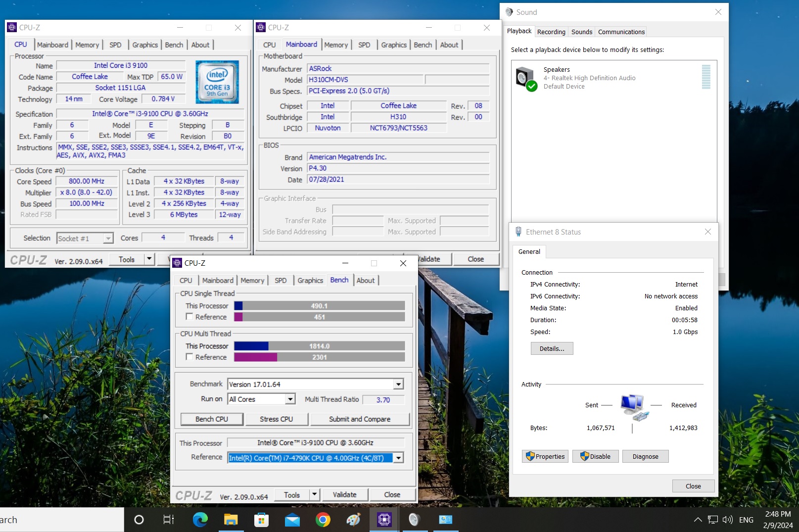Viewport: 799px width, 532px height.
Task: Open the Memory tab in the Bench window
Action: 252,280
